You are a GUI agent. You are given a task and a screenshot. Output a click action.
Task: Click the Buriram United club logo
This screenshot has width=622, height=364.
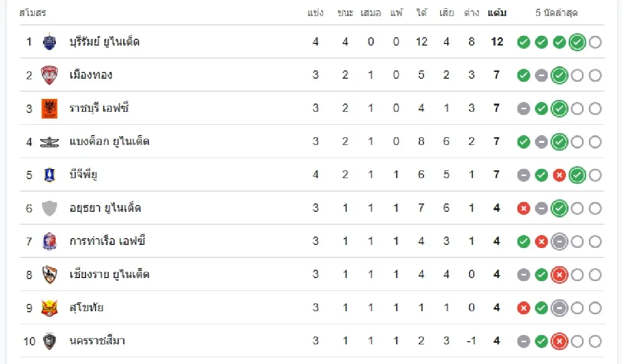[x=49, y=42]
